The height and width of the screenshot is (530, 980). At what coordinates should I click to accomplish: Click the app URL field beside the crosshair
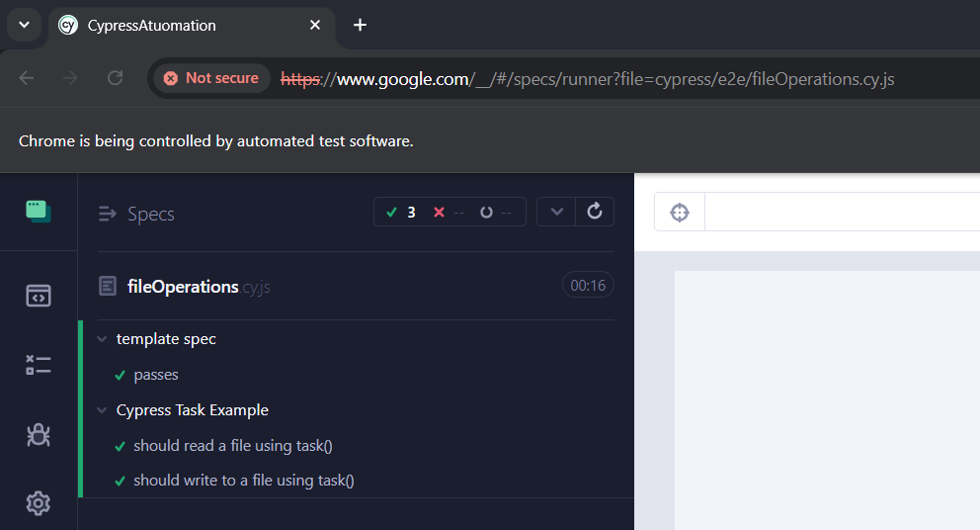(842, 213)
